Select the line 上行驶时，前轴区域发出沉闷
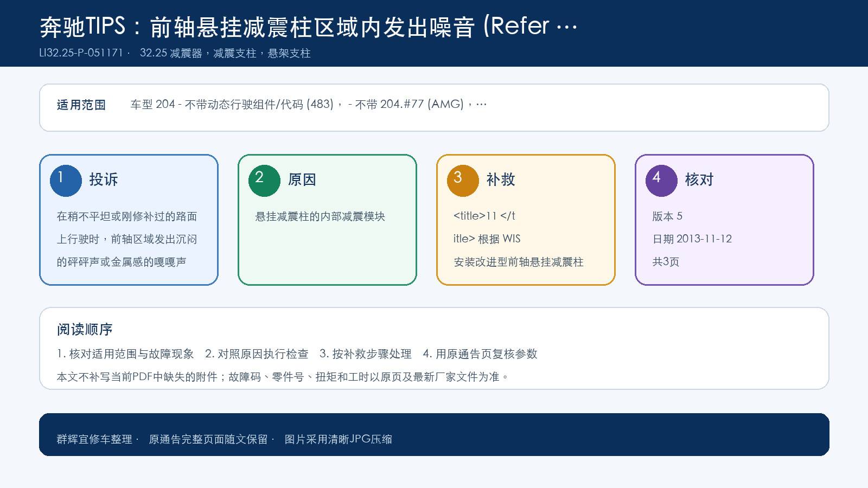This screenshot has height=488, width=868. click(x=127, y=239)
